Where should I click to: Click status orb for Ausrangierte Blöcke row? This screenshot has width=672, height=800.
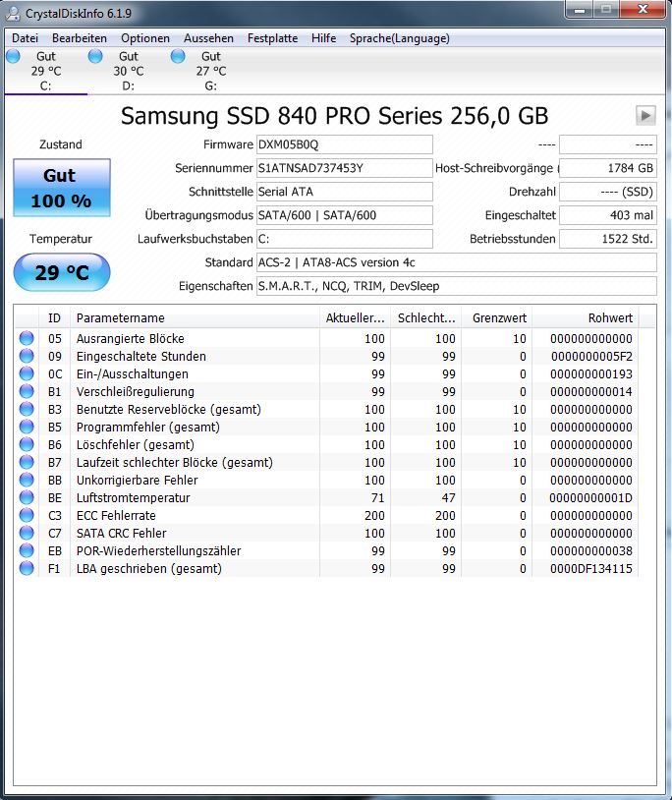coord(27,338)
